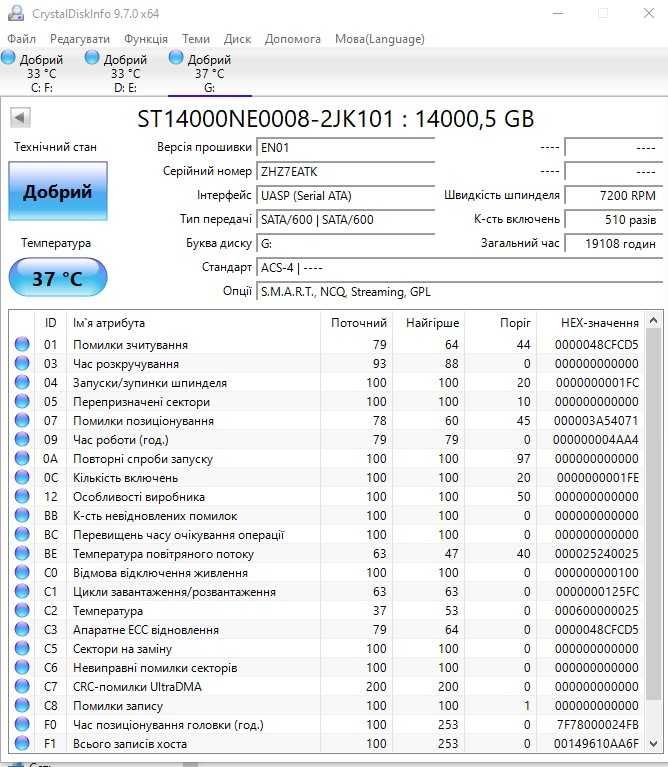The width and height of the screenshot is (668, 767).
Task: Click status icon for C5 Сектори на заміну
Action: click(x=22, y=648)
